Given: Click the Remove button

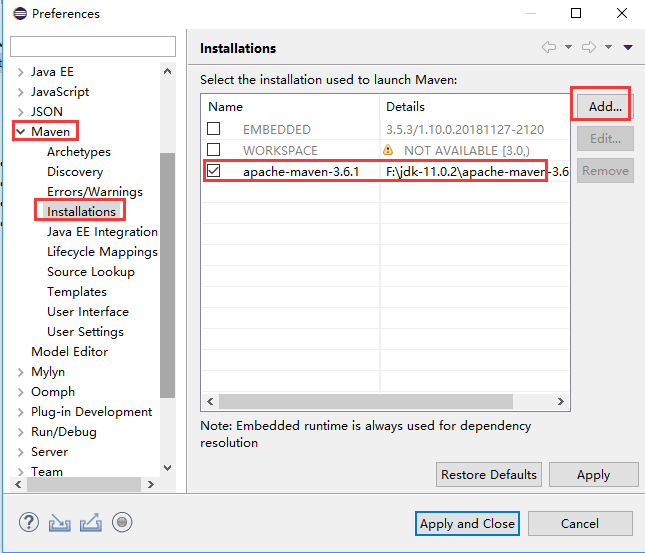Looking at the screenshot, I should tap(605, 170).
